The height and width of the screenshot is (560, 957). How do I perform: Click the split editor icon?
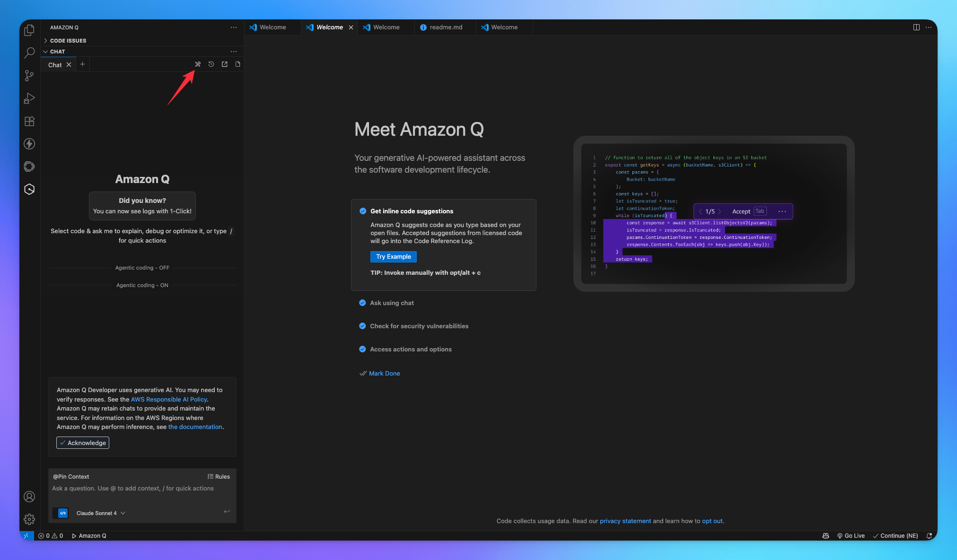tap(916, 27)
